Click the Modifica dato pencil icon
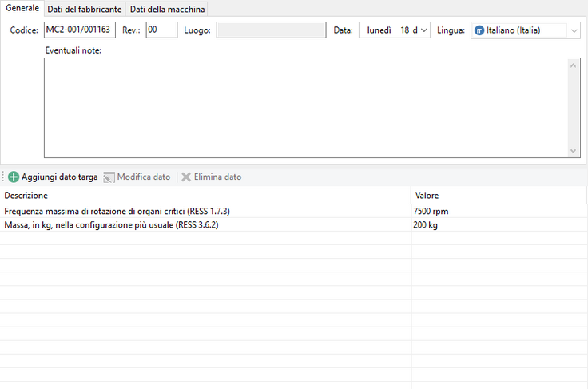The width and height of the screenshot is (588, 389). point(109,177)
